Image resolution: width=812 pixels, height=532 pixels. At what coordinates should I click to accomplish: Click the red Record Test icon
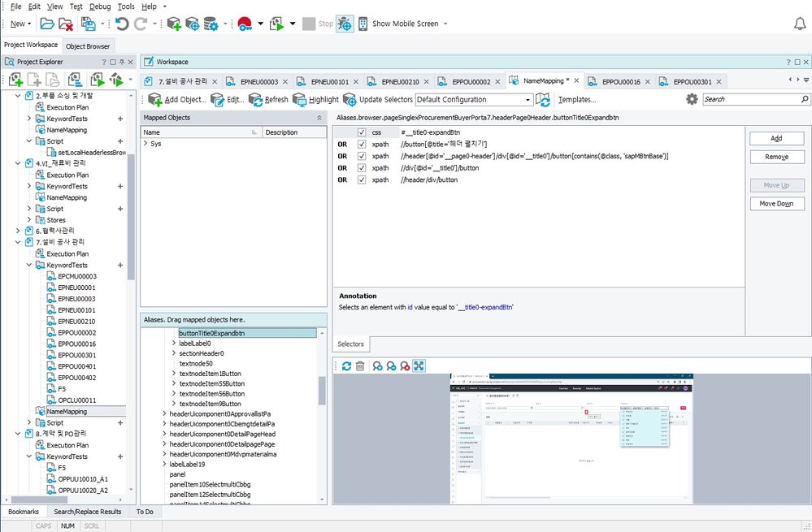tap(245, 24)
